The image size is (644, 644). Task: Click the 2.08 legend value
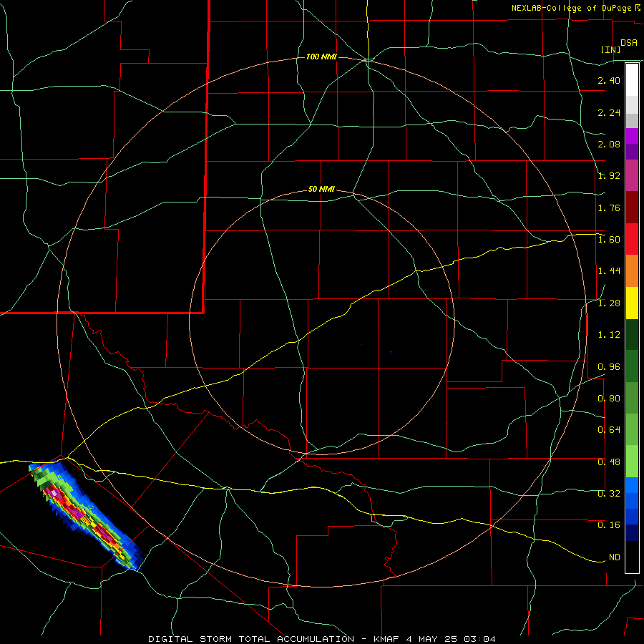click(x=609, y=144)
